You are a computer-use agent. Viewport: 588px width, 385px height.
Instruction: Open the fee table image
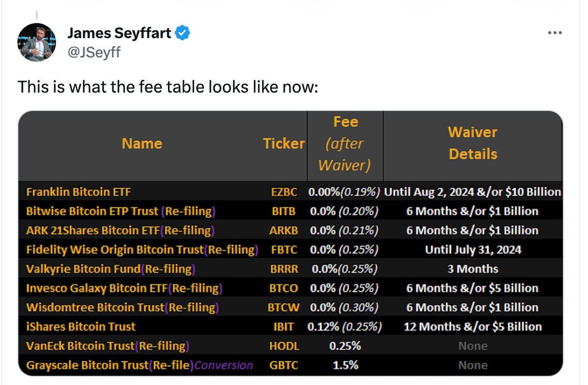[290, 243]
